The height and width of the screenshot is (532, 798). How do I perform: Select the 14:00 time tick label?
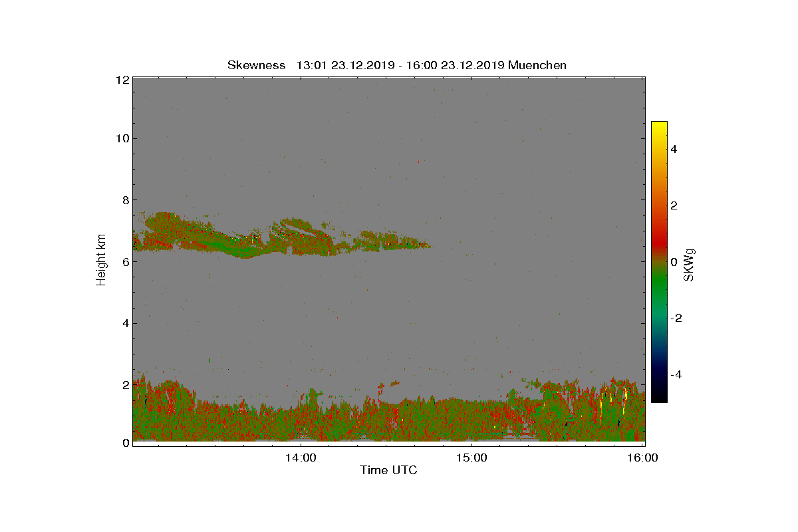coord(300,458)
